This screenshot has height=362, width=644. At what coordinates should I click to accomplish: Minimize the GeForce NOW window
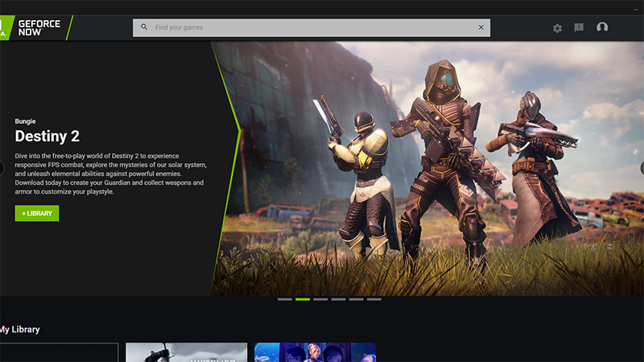(636, 9)
